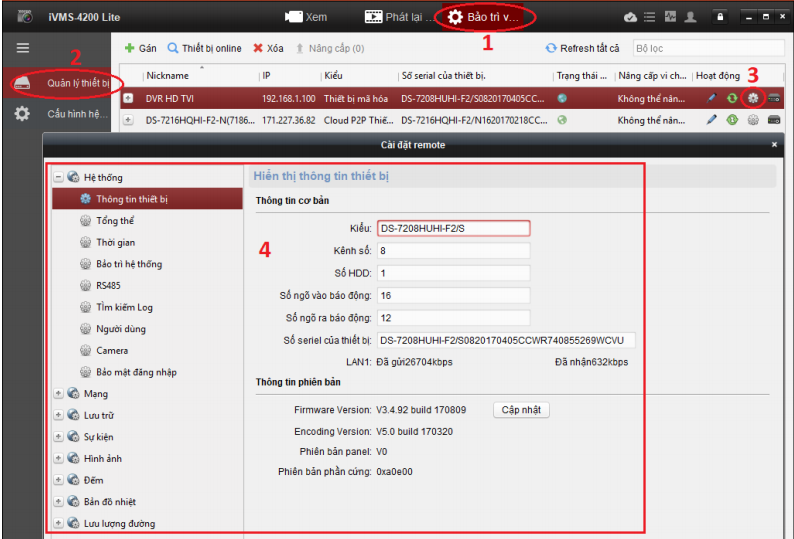Click edit pencil icon on DVR HD TVI row
The image size is (794, 539).
(712, 98)
